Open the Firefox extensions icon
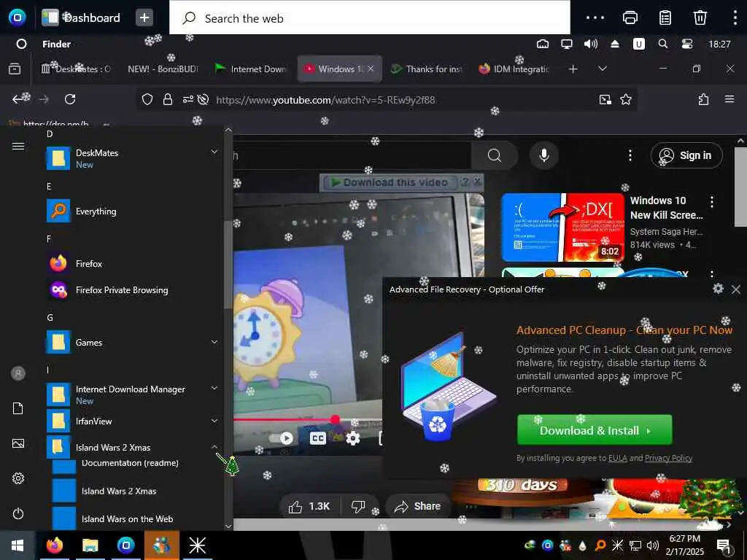Screen dimensions: 747x560 click(x=703, y=99)
